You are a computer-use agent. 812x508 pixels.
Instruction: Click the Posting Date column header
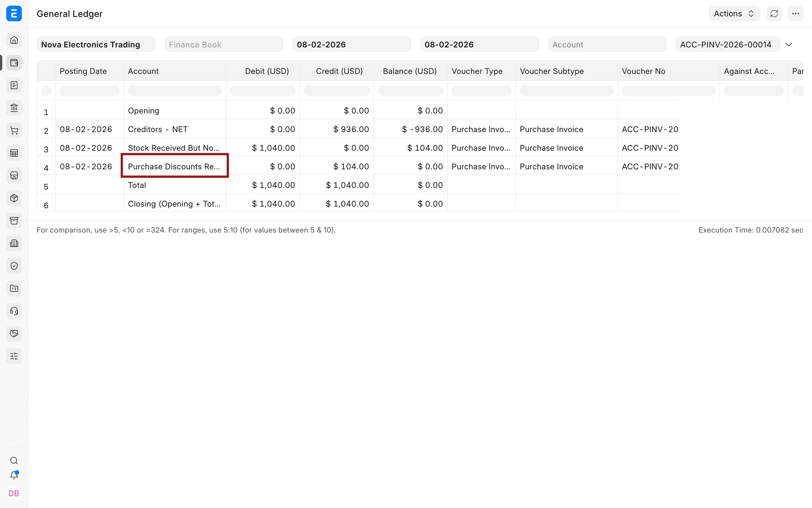pyautogui.click(x=90, y=71)
